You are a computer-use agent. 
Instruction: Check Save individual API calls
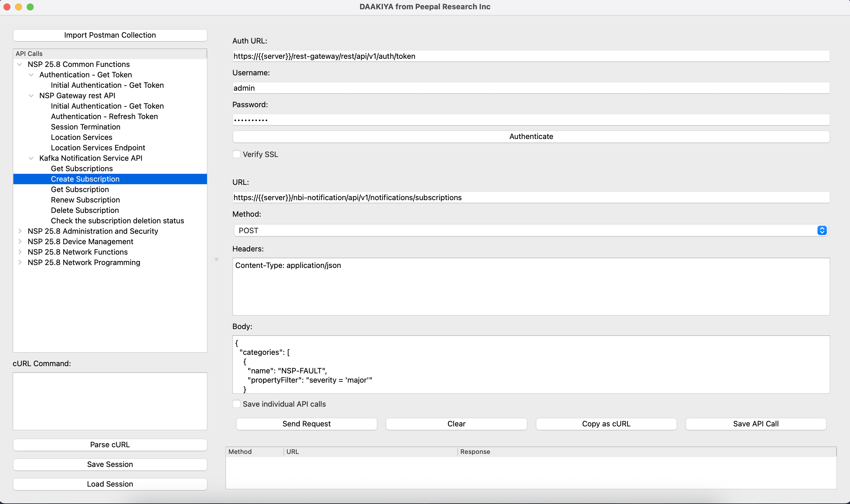coord(237,404)
